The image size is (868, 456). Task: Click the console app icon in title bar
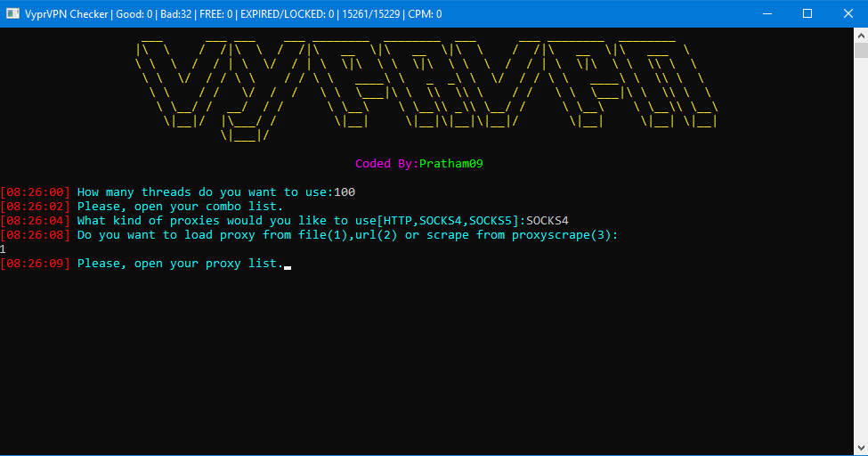[x=12, y=14]
